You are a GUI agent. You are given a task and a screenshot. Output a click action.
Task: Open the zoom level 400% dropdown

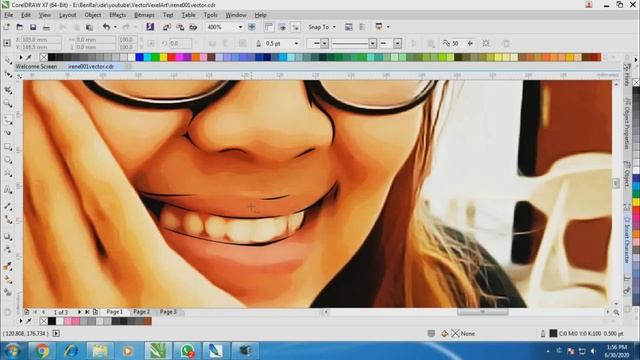tap(240, 27)
